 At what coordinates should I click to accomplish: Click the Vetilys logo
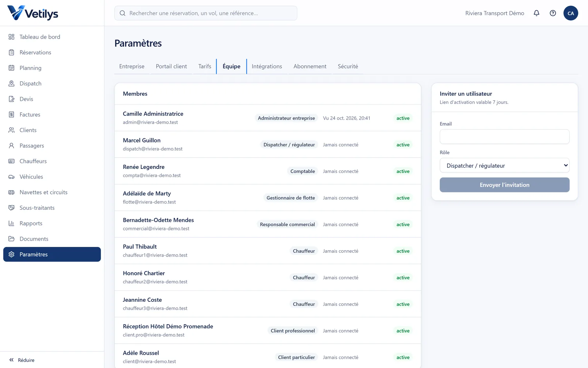click(33, 13)
